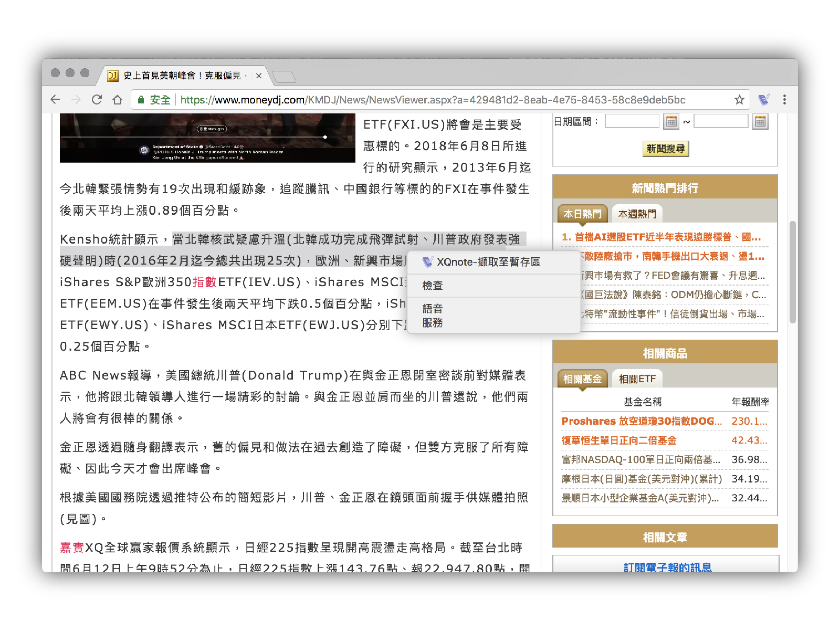The height and width of the screenshot is (630, 840).
Task: Open the browser home page
Action: [118, 100]
